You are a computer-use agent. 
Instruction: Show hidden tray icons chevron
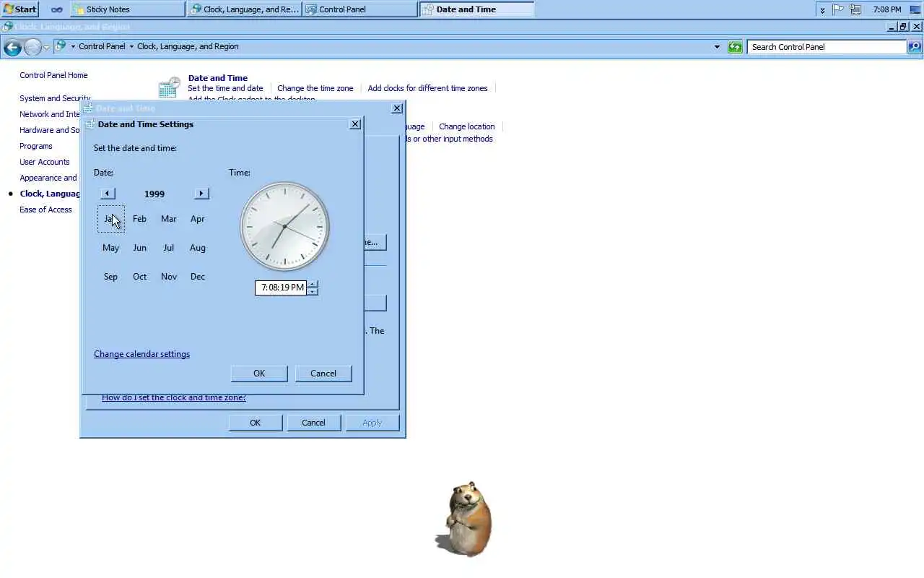(x=822, y=10)
